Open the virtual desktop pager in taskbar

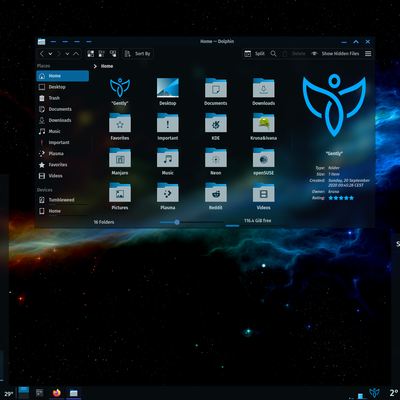click(24, 393)
